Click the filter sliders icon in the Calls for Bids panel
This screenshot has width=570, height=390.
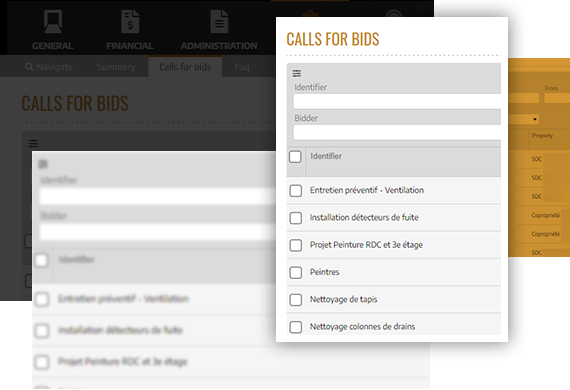(x=297, y=73)
